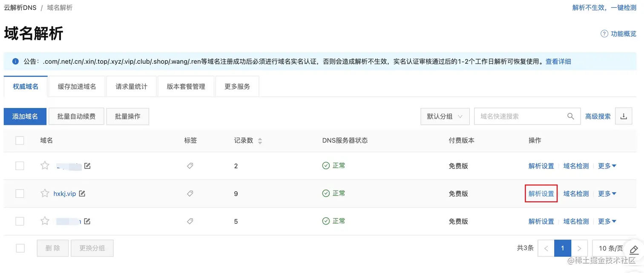
Task: Click the edit pencil next to hxkj.vip
Action: 82,193
